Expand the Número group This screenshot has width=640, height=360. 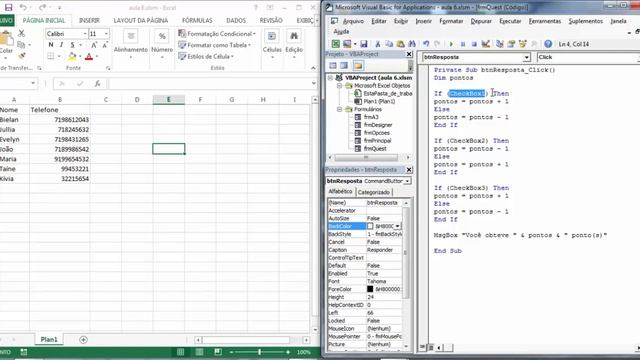click(x=162, y=45)
